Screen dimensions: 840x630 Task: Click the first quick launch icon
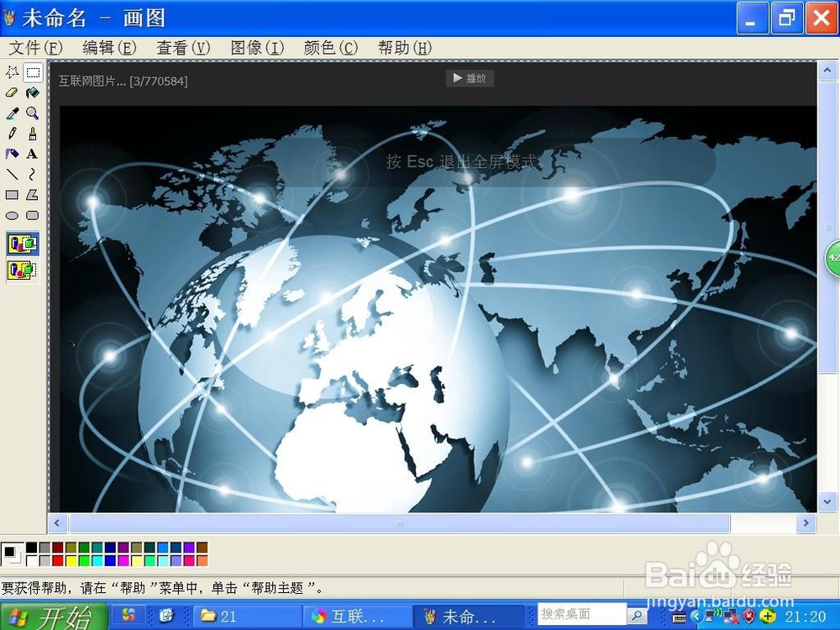129,616
